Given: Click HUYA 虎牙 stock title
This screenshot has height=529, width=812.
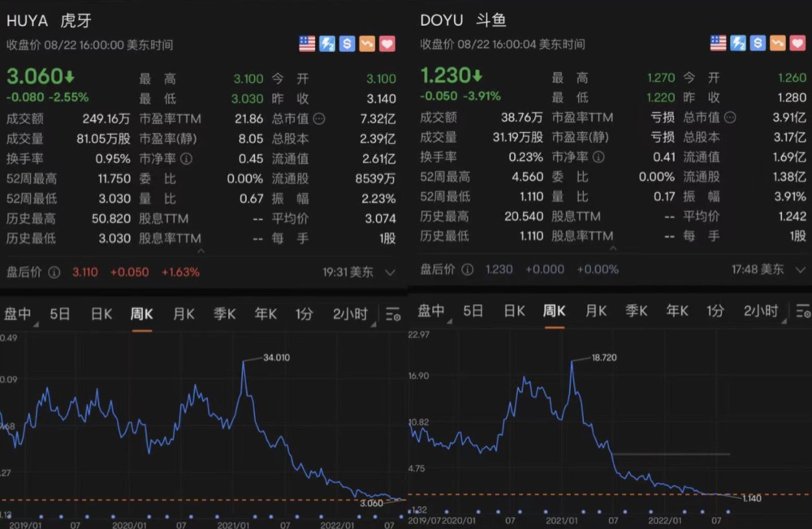Looking at the screenshot, I should pyautogui.click(x=50, y=21).
